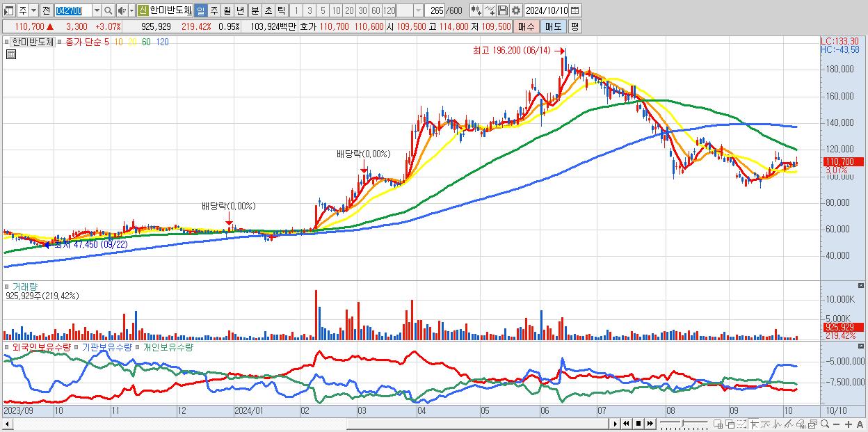Click the left scroll arrow under the chart
Screen dimensions: 868x432
(7, 424)
